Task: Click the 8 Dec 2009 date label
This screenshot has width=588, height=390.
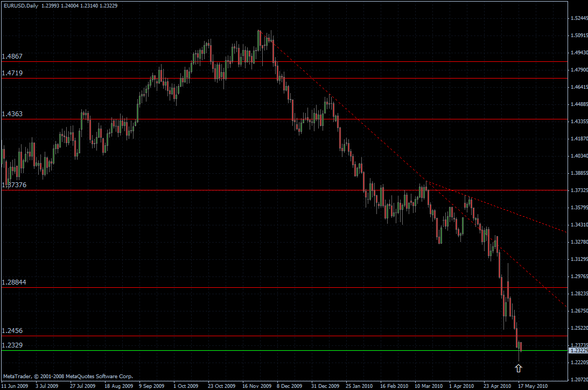Action: point(290,386)
